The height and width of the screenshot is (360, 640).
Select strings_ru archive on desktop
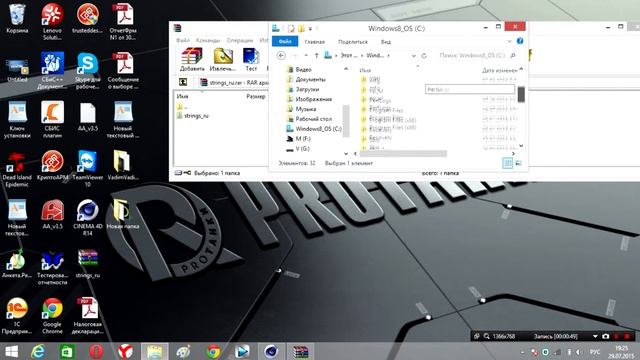pyautogui.click(x=87, y=263)
